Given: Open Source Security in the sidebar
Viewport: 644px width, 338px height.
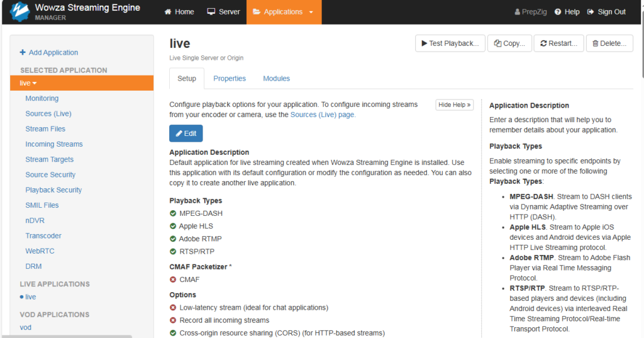Looking at the screenshot, I should 50,175.
